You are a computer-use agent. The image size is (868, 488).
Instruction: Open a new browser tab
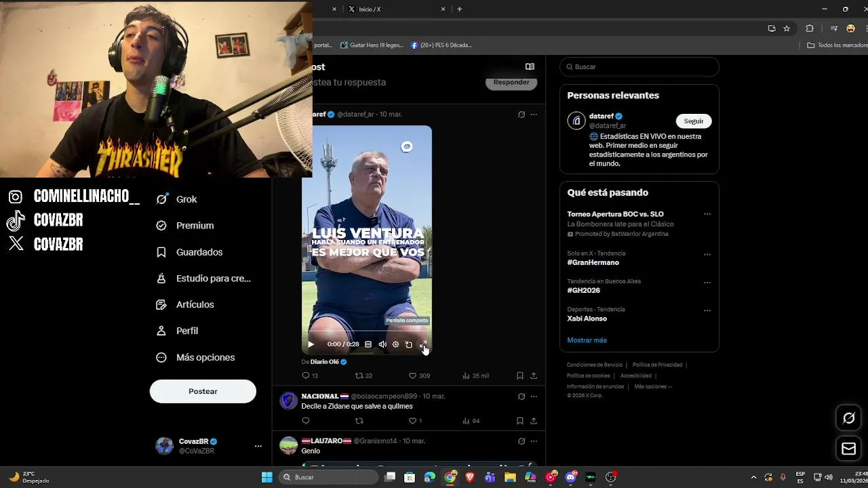point(459,9)
